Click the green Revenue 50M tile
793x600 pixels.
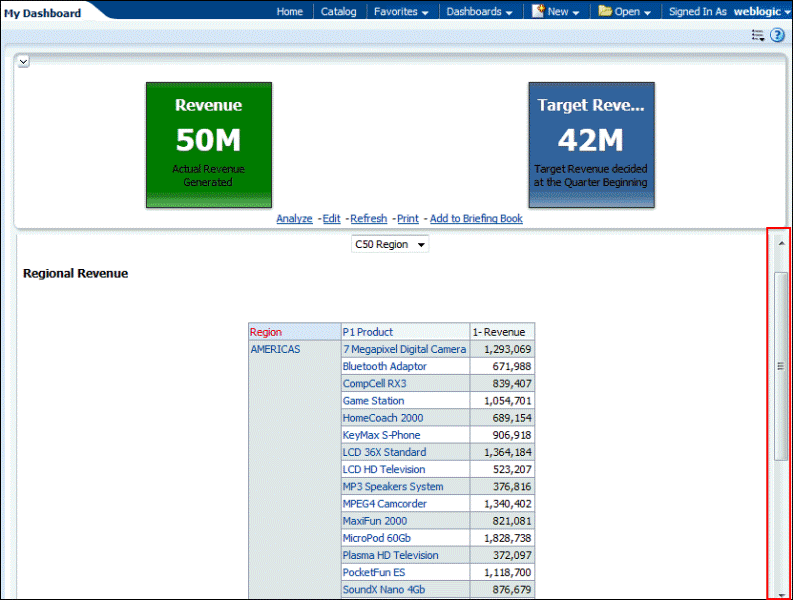click(x=209, y=145)
